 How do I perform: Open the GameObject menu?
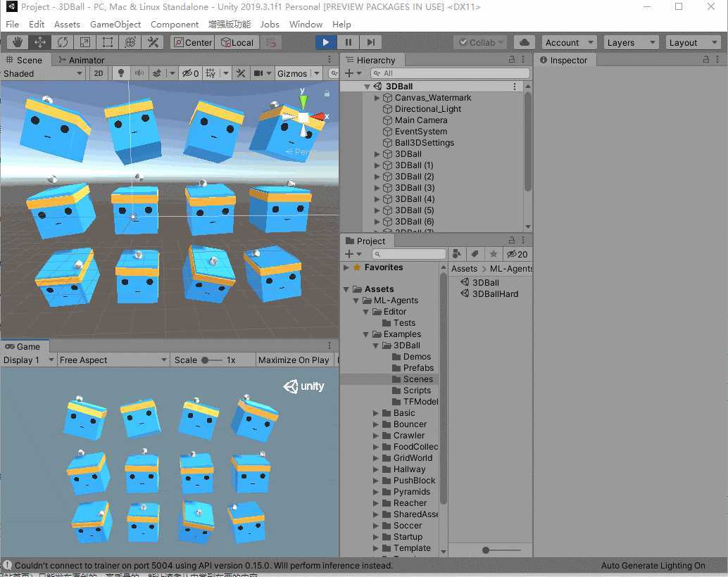tap(115, 24)
